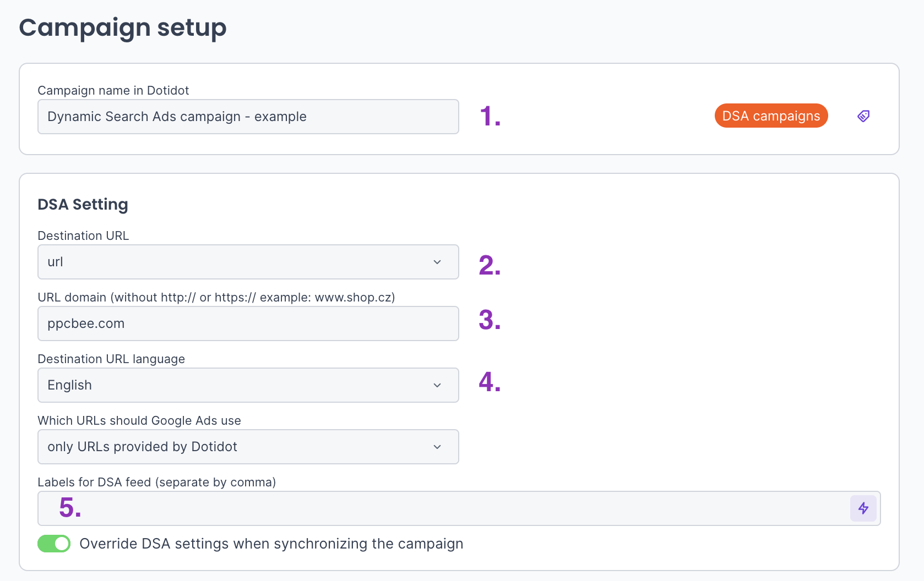Click the Labels for DSA feed label text
924x581 pixels.
[x=156, y=482]
